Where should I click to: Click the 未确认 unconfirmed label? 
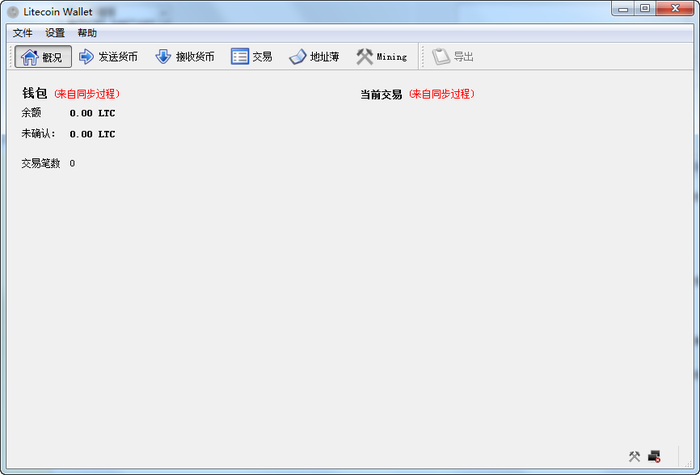tap(38, 134)
